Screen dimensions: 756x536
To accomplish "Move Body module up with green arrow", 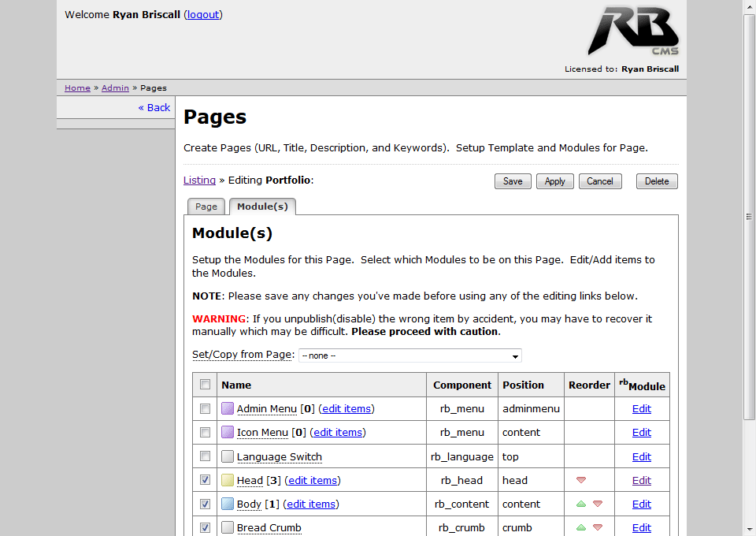I will 581,504.
